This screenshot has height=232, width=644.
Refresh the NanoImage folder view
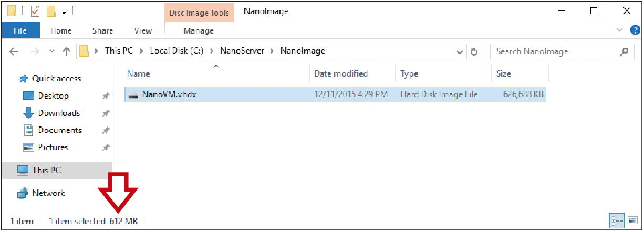click(x=474, y=51)
